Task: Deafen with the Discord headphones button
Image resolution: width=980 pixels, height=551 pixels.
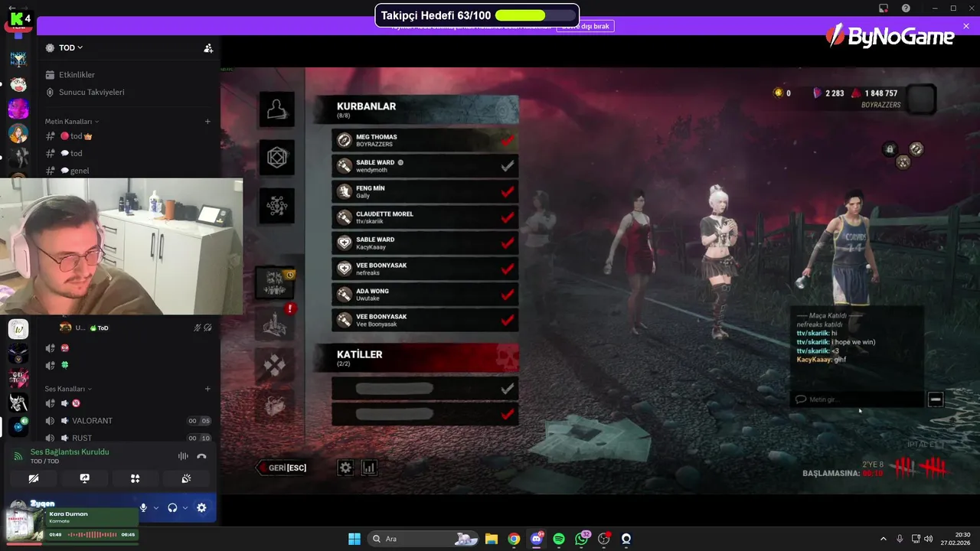Action: tap(172, 507)
